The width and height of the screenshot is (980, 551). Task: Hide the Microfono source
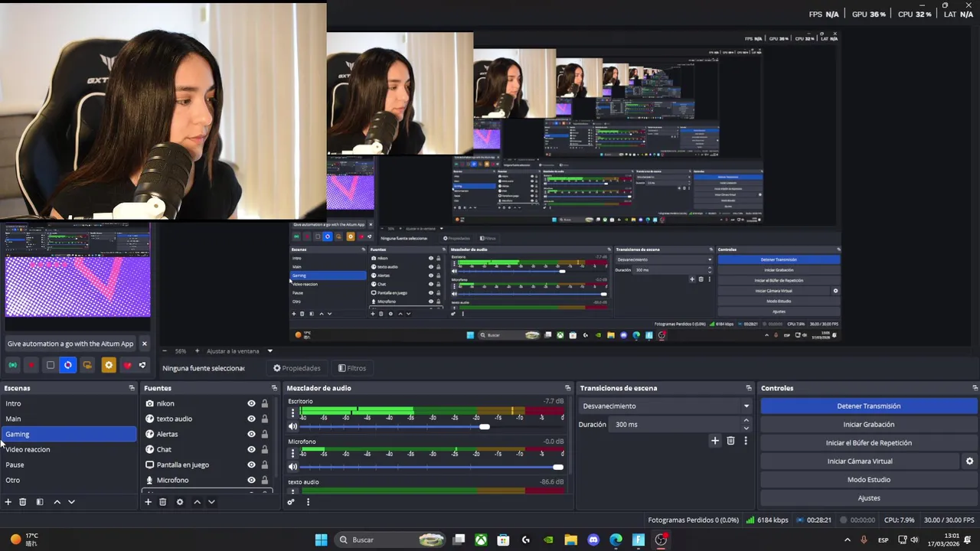[x=251, y=480]
